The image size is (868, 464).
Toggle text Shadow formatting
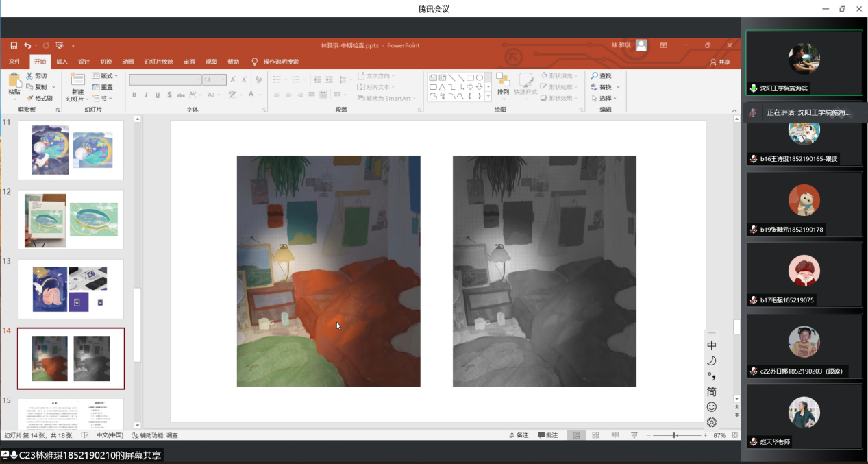(169, 95)
